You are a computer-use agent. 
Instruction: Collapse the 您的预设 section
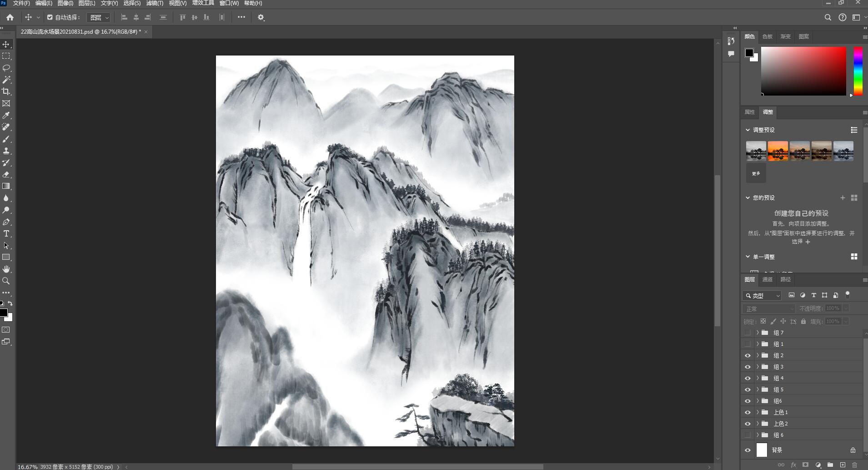coord(748,197)
